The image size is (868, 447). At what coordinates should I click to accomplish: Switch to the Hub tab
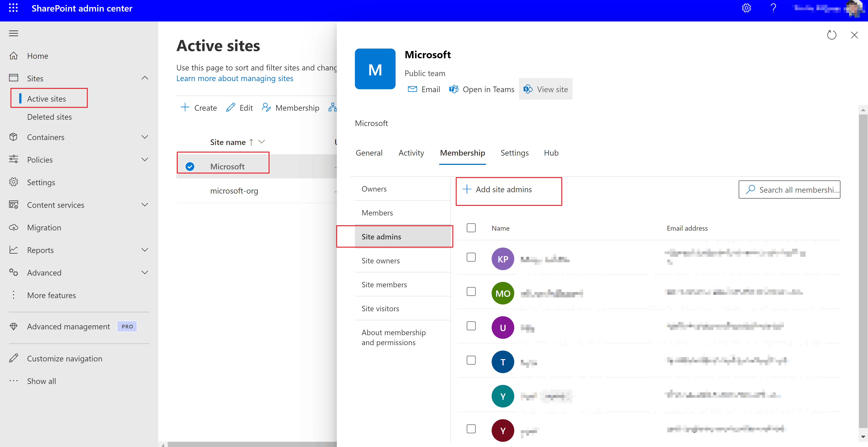click(x=551, y=153)
